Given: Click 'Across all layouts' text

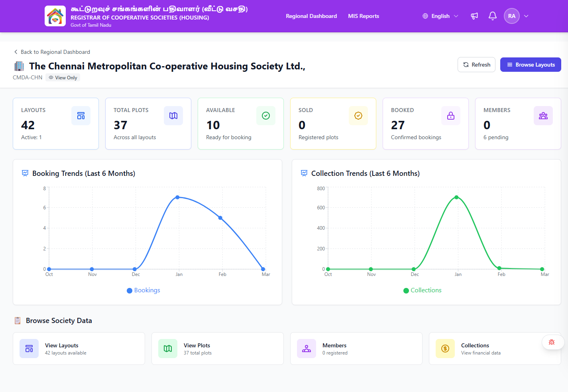Looking at the screenshot, I should click(x=135, y=137).
